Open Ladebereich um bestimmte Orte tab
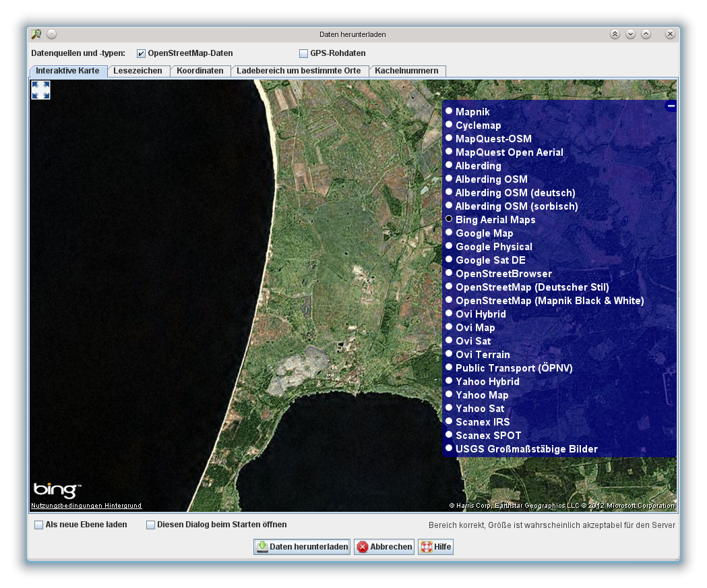 click(299, 71)
